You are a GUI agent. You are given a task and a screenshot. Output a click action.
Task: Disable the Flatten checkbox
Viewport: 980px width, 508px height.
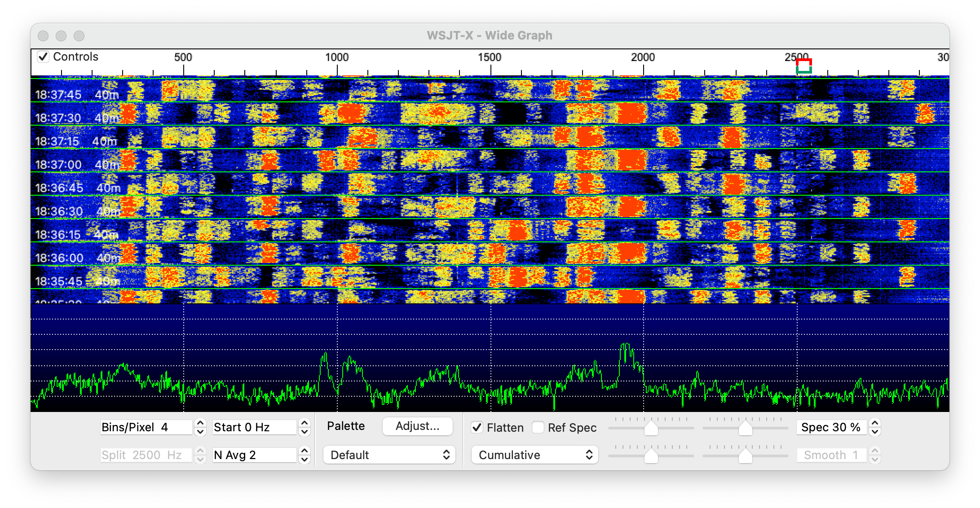coord(477,427)
